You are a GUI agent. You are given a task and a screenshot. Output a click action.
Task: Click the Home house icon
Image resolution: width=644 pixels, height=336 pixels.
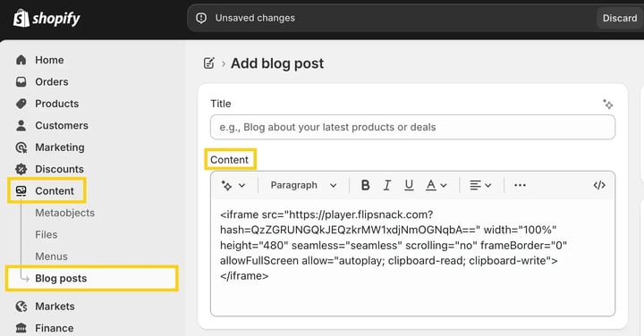[x=21, y=60]
